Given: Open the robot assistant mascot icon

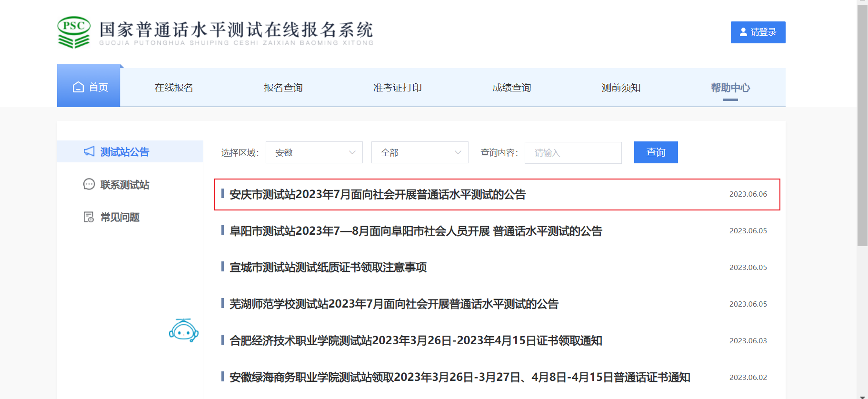Looking at the screenshot, I should 184,330.
